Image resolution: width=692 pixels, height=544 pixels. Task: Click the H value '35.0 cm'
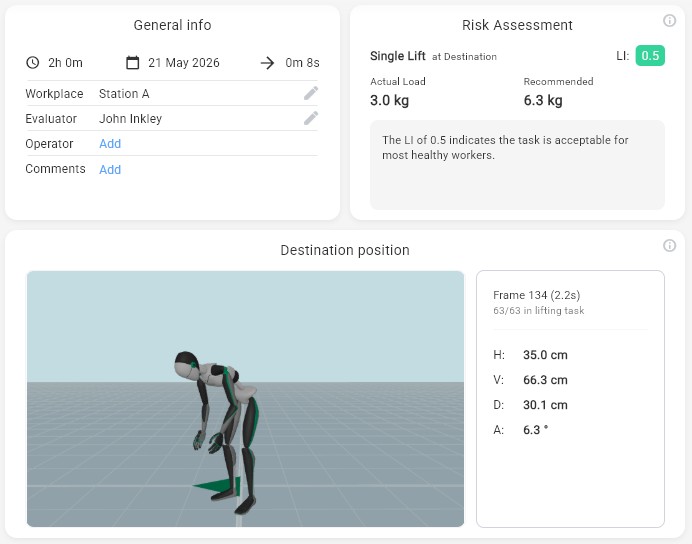(545, 355)
